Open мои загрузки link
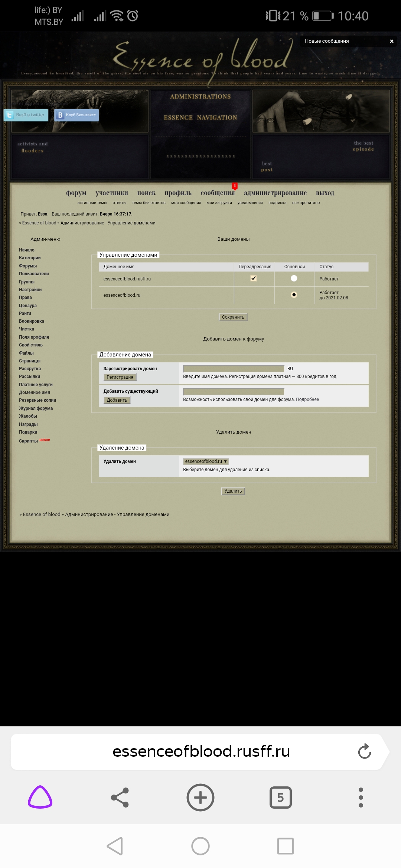Viewport: 401px width, 868px height. click(x=219, y=203)
